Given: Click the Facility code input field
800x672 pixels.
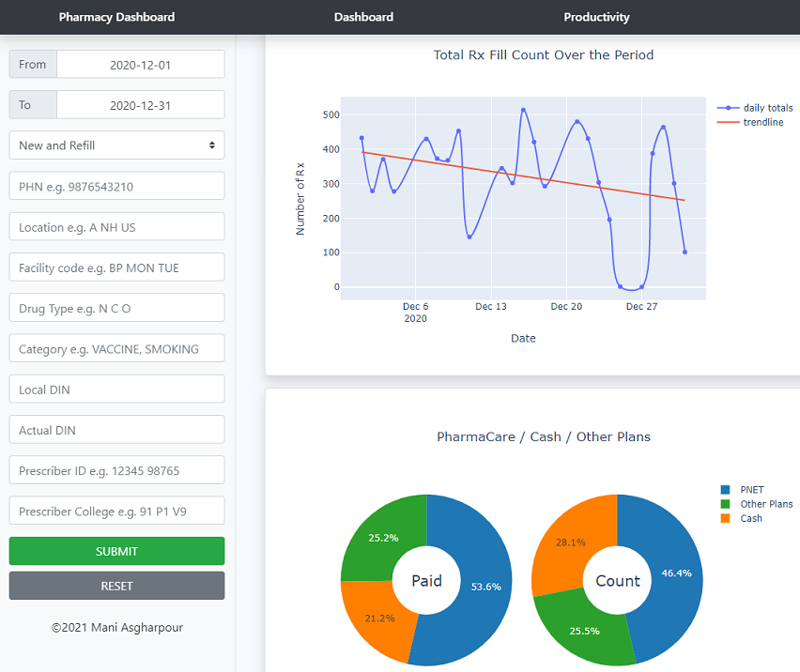Looking at the screenshot, I should (x=116, y=267).
